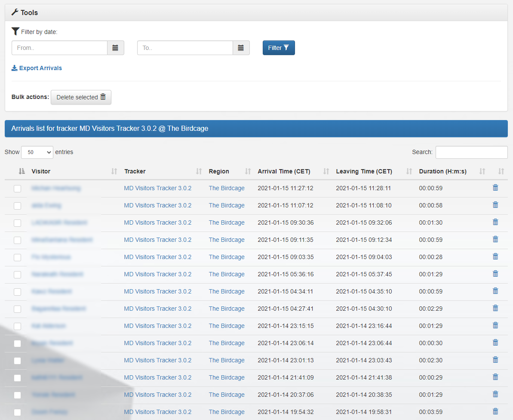Expand the Show entries dropdown

37,152
